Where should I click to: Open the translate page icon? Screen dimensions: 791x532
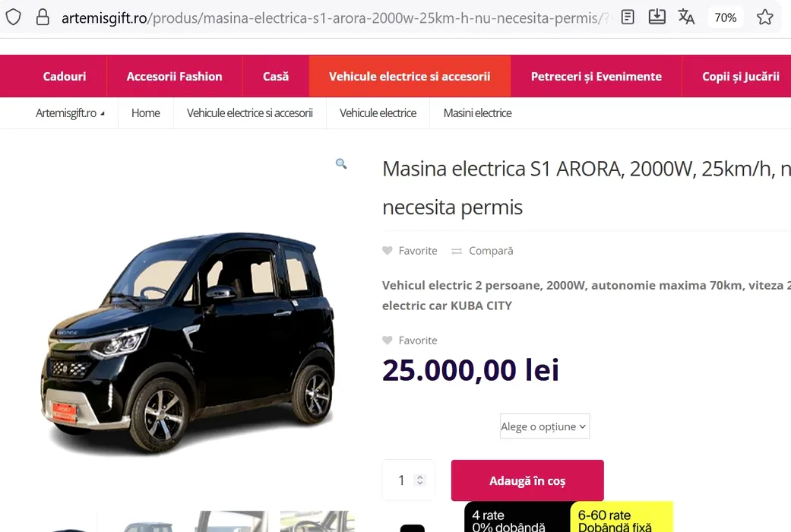point(686,17)
